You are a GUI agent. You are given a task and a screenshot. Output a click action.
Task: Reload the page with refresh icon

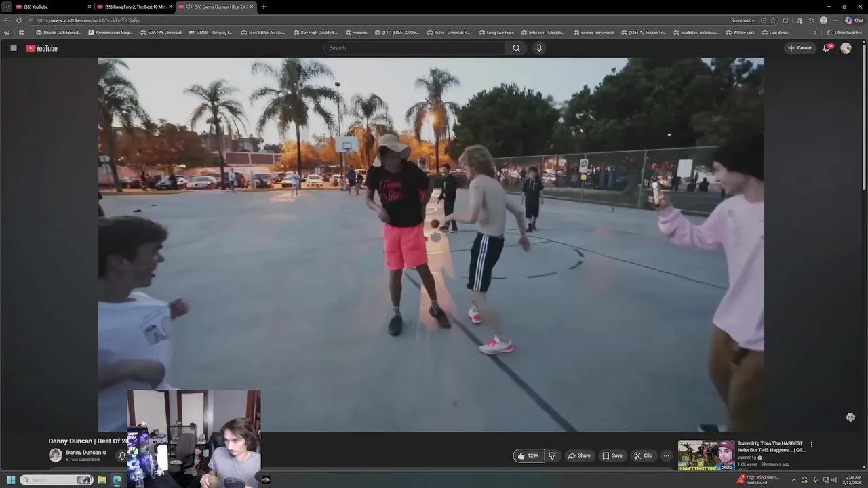19,20
